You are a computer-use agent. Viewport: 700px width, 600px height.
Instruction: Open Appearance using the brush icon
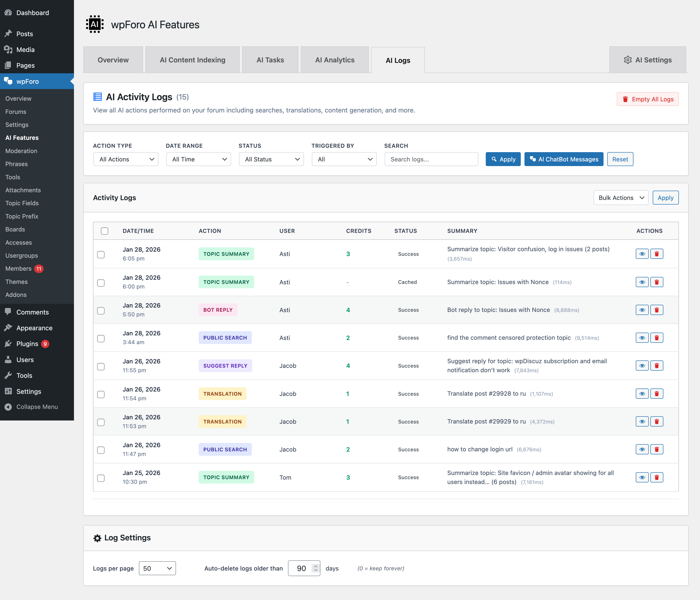point(8,328)
